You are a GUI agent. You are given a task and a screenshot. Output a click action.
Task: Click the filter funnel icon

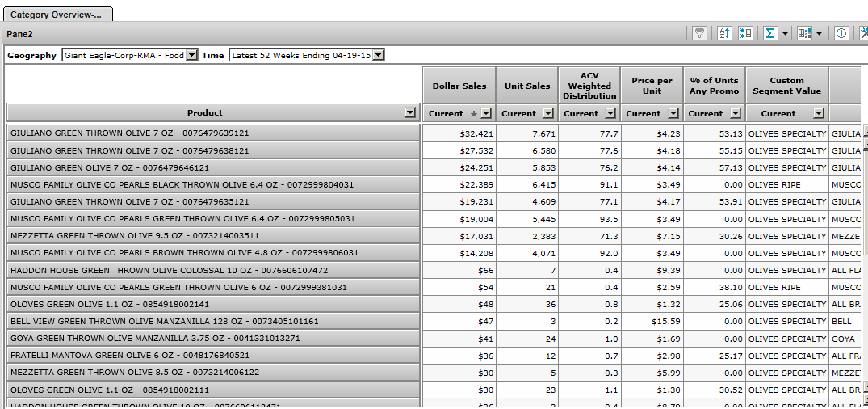pos(699,33)
